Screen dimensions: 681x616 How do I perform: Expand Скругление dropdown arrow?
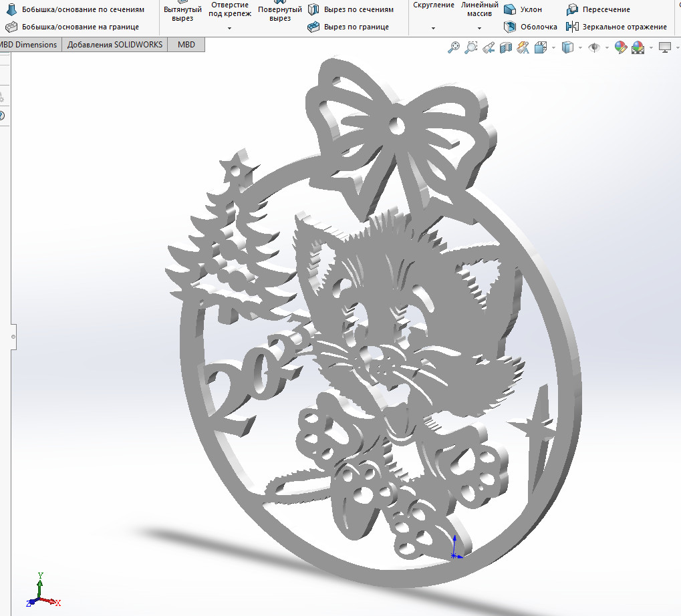pos(433,28)
